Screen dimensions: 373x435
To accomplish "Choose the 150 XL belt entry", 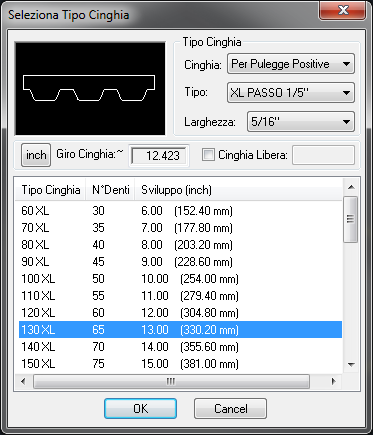I will coord(180,364).
